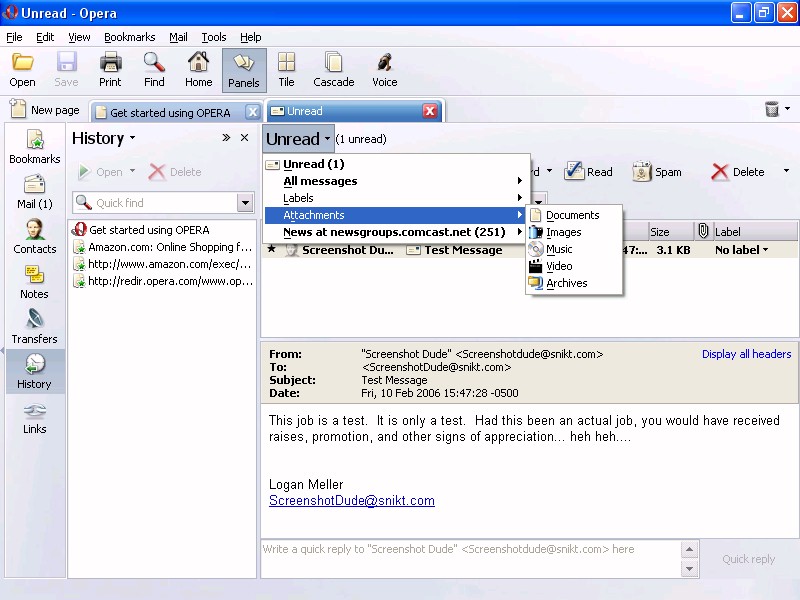Open Quick find dropdown arrow
The image size is (800, 600).
pyautogui.click(x=245, y=203)
